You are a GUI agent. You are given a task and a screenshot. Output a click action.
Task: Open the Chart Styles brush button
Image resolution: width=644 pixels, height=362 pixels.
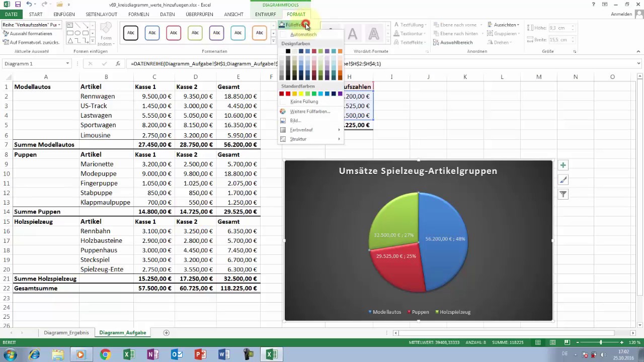click(x=563, y=180)
